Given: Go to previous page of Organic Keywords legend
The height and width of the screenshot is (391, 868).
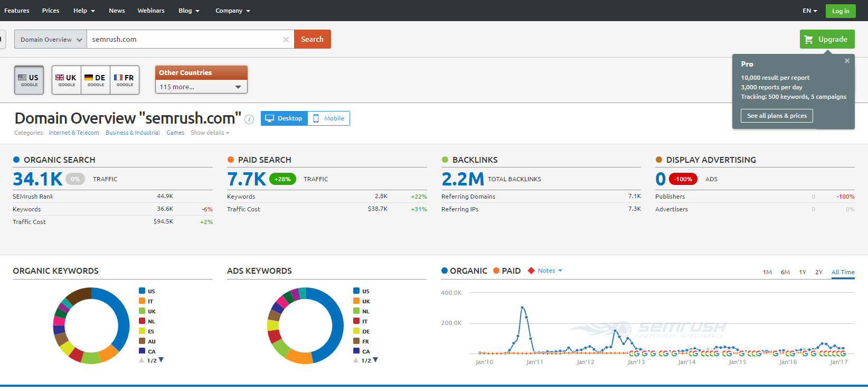Looking at the screenshot, I should 141,360.
